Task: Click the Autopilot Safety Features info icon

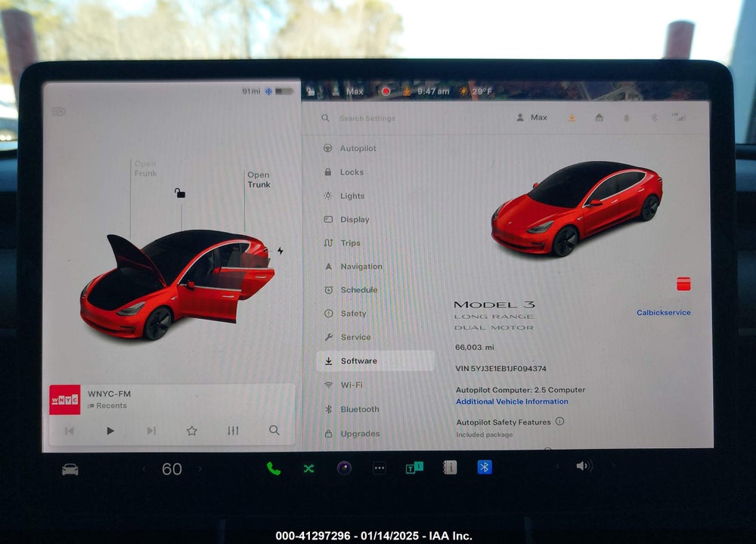Action: pos(559,421)
